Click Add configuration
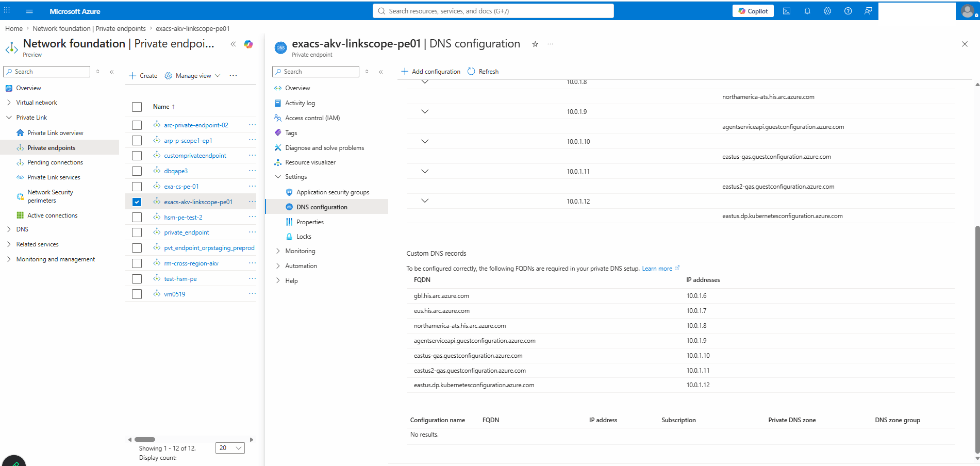This screenshot has height=466, width=980. click(x=431, y=72)
